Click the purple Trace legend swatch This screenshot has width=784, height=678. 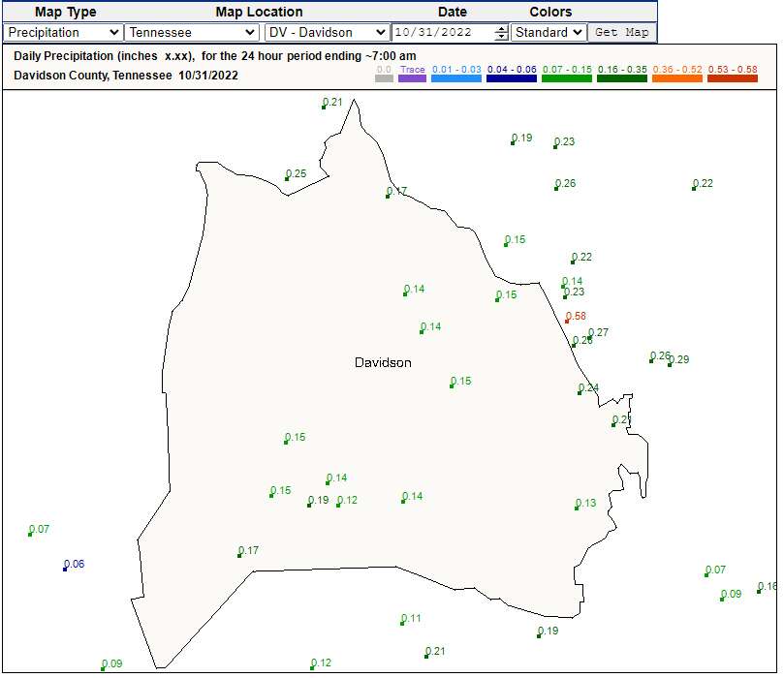pyautogui.click(x=413, y=78)
